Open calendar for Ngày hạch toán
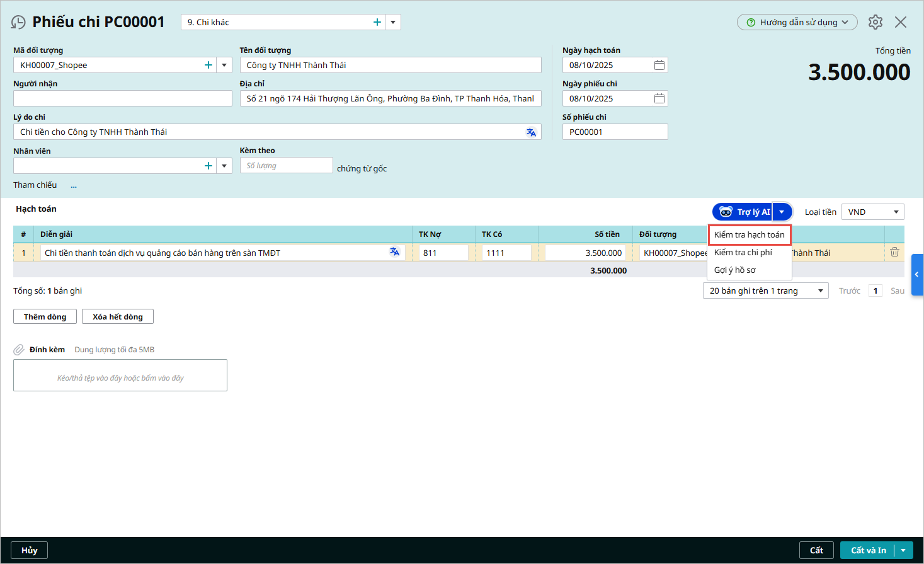 (x=659, y=65)
